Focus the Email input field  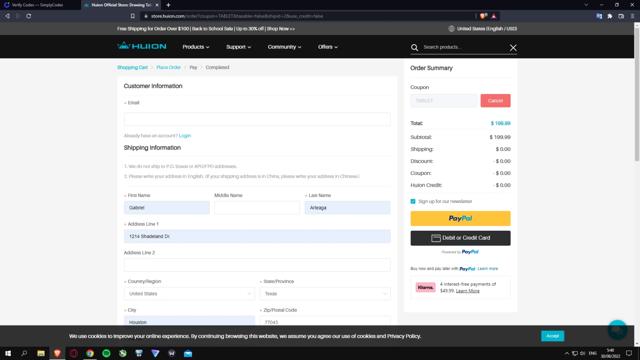[257, 119]
